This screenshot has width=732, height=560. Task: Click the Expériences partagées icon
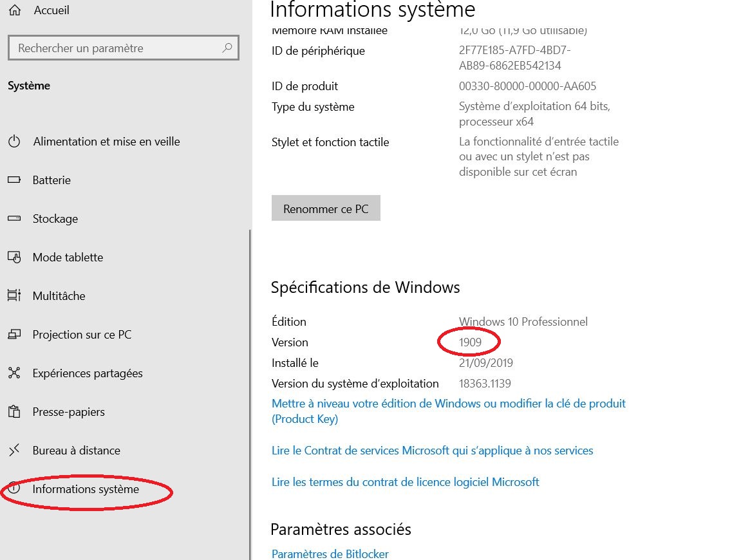click(14, 373)
